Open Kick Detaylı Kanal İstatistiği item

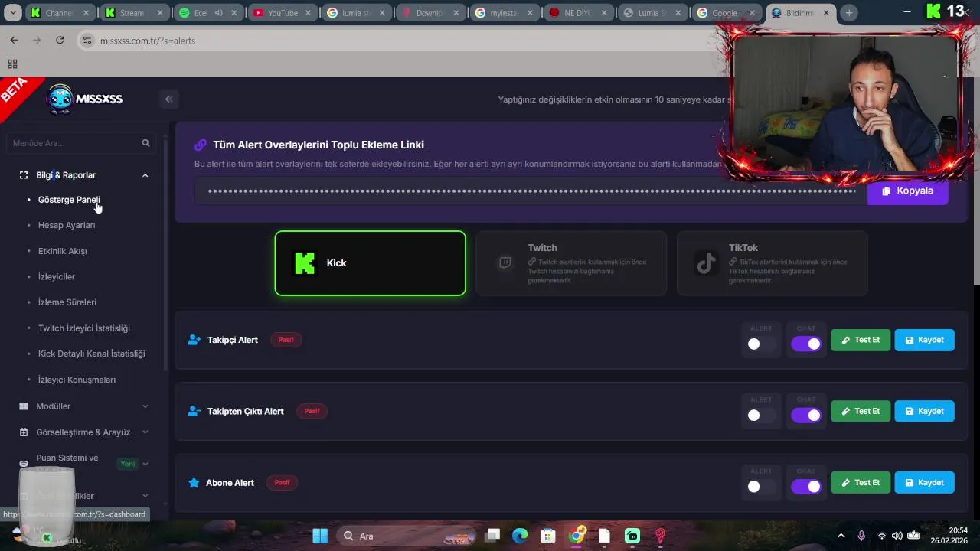pos(92,354)
